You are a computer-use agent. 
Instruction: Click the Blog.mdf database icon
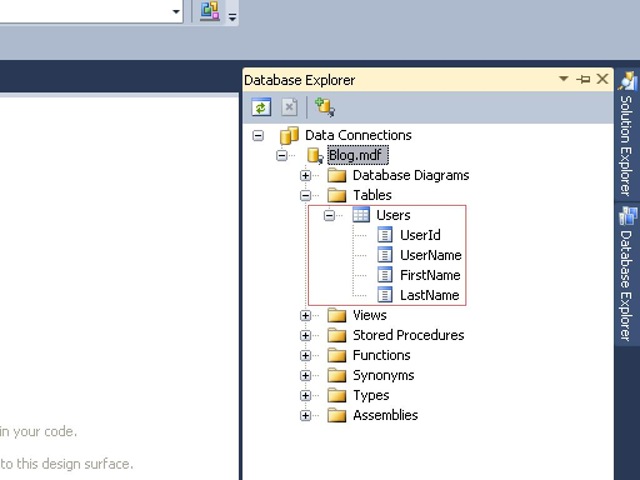tap(315, 156)
